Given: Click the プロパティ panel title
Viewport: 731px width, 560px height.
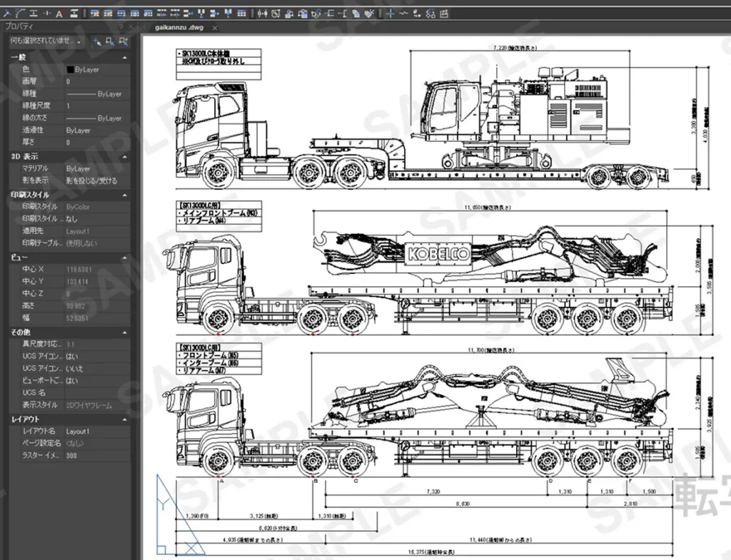Looking at the screenshot, I should point(19,26).
